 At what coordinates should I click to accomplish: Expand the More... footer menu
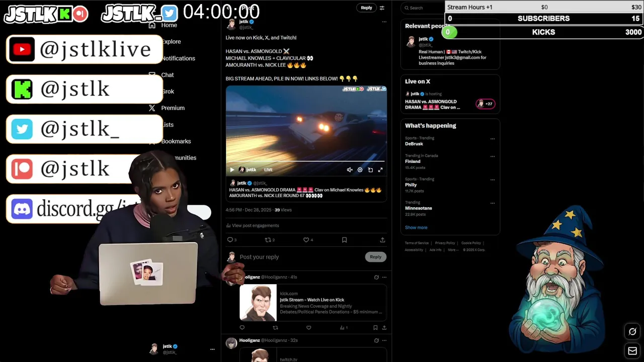click(x=453, y=250)
